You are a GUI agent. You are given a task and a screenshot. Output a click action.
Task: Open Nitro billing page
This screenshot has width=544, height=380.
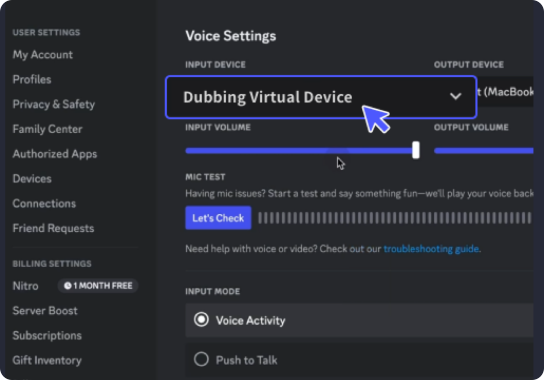pos(25,286)
